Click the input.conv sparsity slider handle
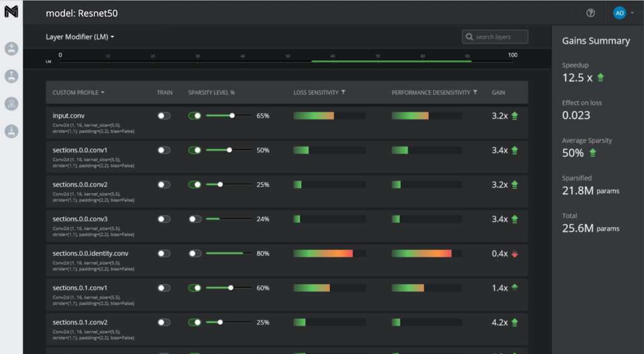The image size is (644, 354). [232, 116]
